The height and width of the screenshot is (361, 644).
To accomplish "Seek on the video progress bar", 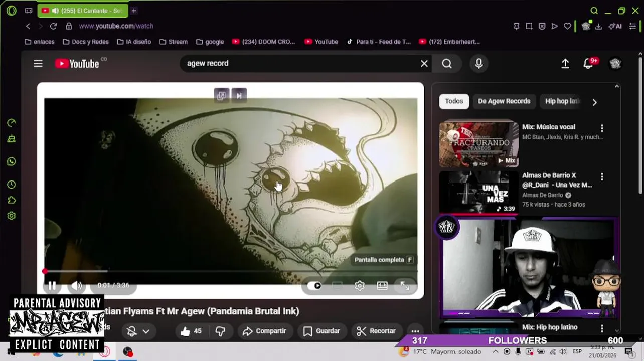I will click(x=231, y=271).
